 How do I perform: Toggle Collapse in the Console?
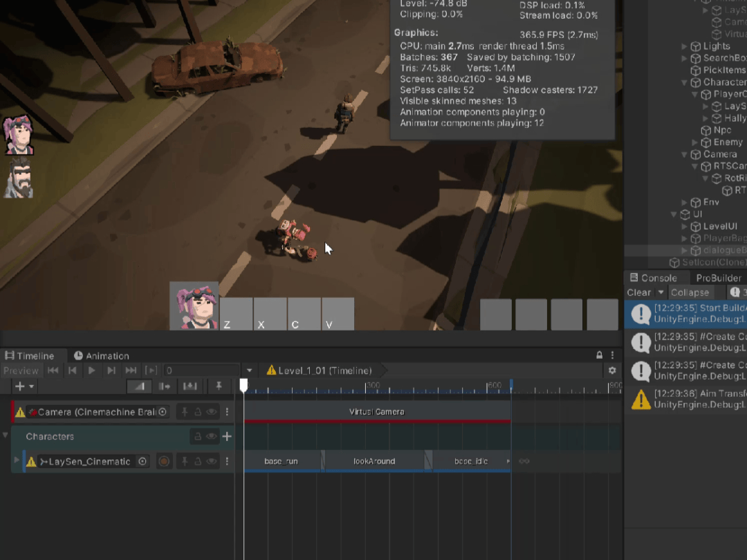pyautogui.click(x=690, y=292)
